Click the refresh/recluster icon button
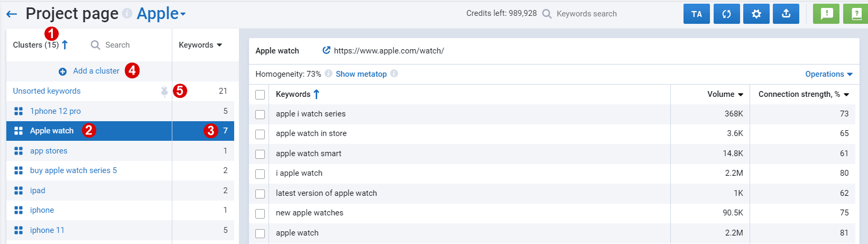 (x=727, y=14)
